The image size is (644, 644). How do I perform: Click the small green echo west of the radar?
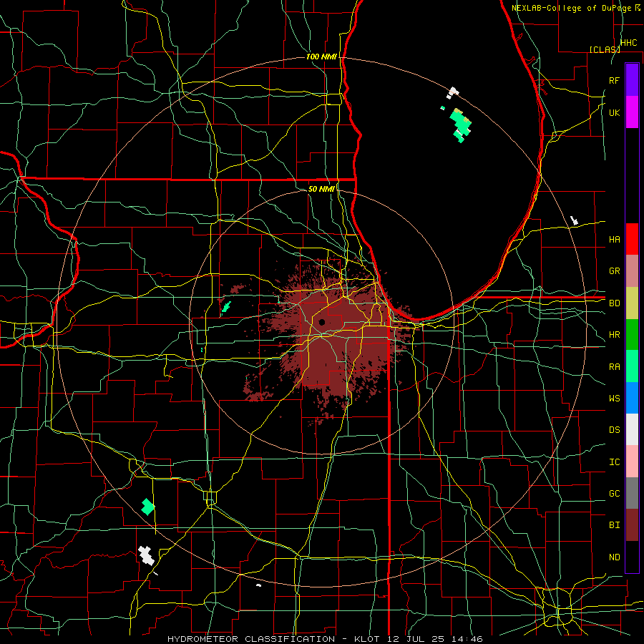226,307
